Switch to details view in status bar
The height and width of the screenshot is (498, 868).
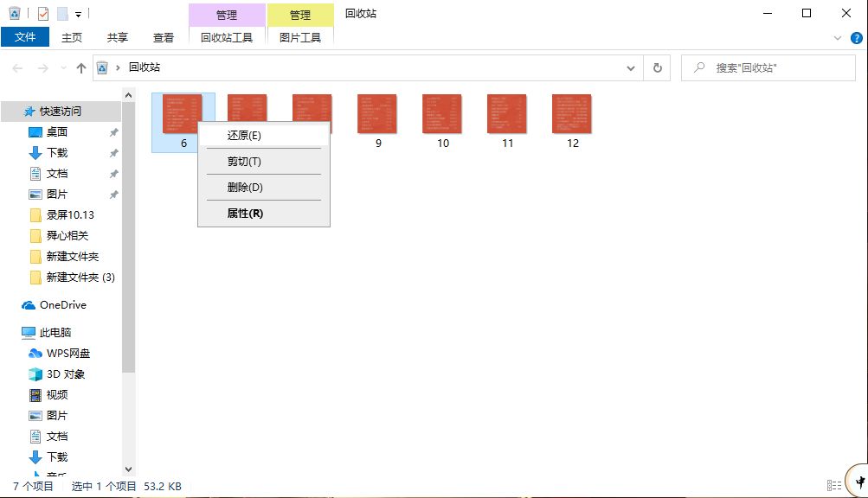tap(833, 486)
